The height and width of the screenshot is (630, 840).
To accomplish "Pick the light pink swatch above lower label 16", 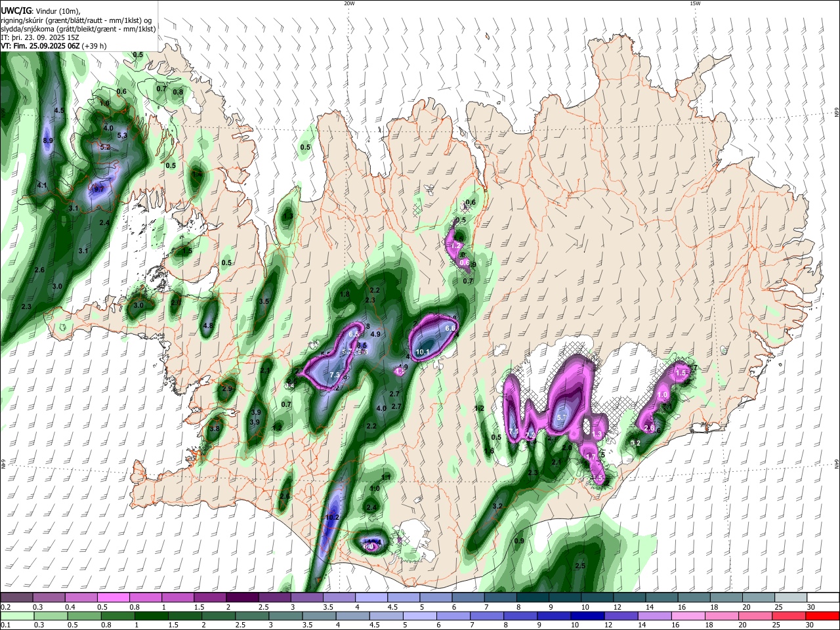I will point(687,616).
